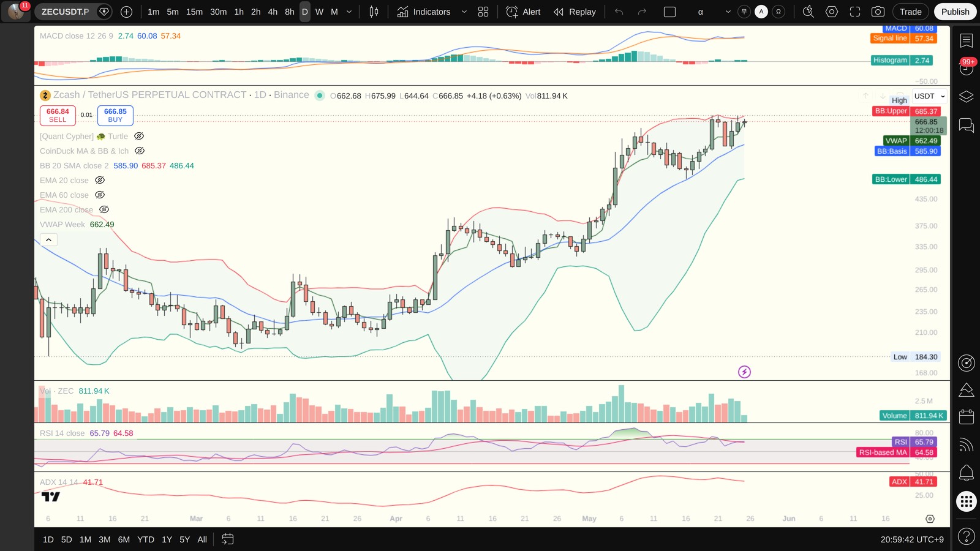Image resolution: width=980 pixels, height=551 pixels.
Task: Set range to YTD in bottom bar
Action: [146, 539]
